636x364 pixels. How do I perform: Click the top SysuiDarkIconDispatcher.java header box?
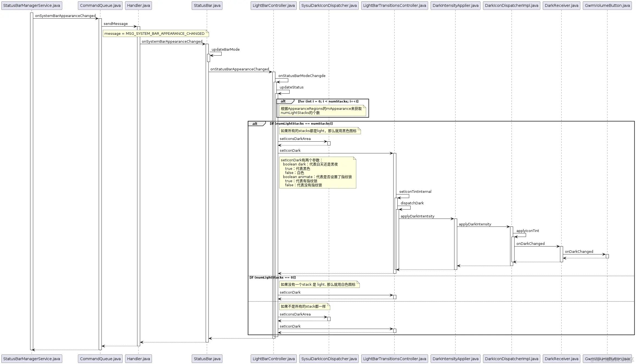coord(329,5)
